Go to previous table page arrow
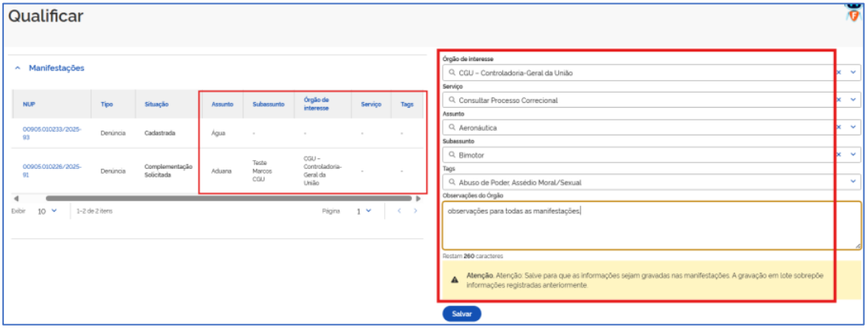 399,212
